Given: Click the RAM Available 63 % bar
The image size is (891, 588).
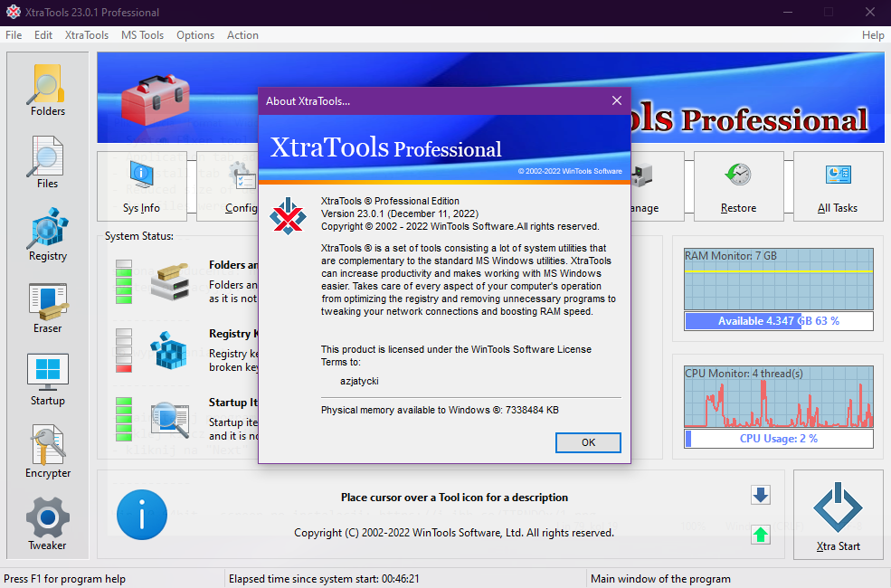Looking at the screenshot, I should [779, 321].
